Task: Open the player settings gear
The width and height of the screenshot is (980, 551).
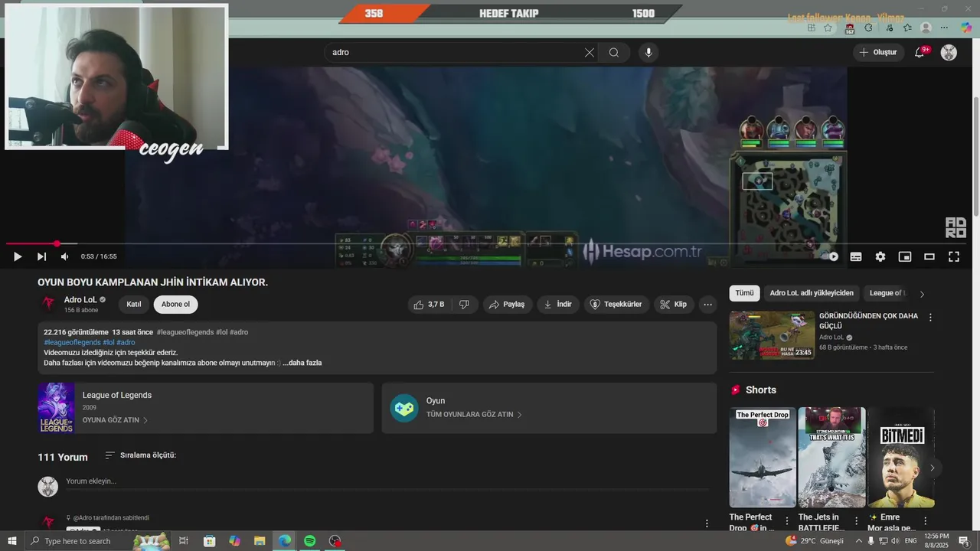Action: (880, 256)
